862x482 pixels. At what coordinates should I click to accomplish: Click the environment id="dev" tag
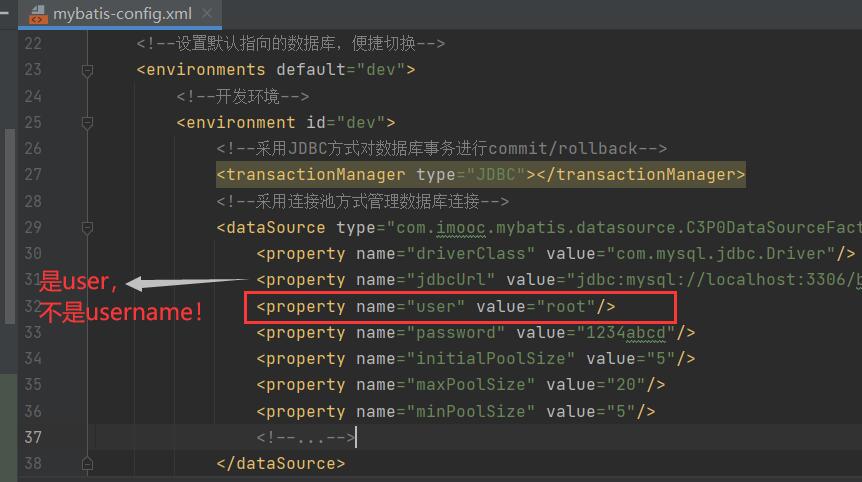click(286, 122)
